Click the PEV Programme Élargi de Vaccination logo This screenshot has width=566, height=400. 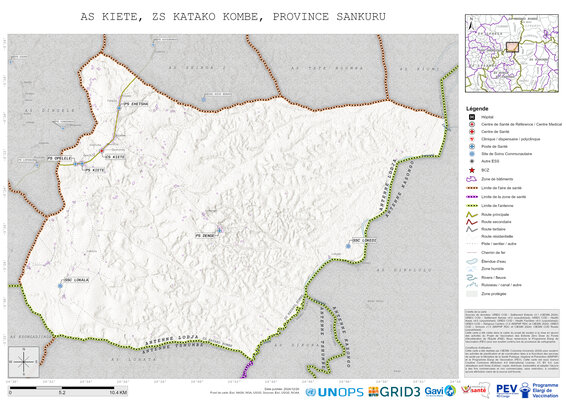[528, 391]
